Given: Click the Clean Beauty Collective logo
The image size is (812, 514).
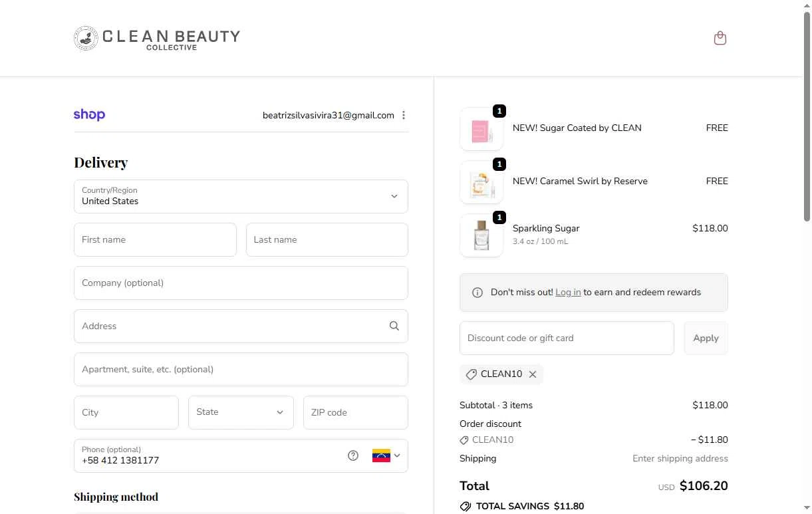Looking at the screenshot, I should 157,39.
